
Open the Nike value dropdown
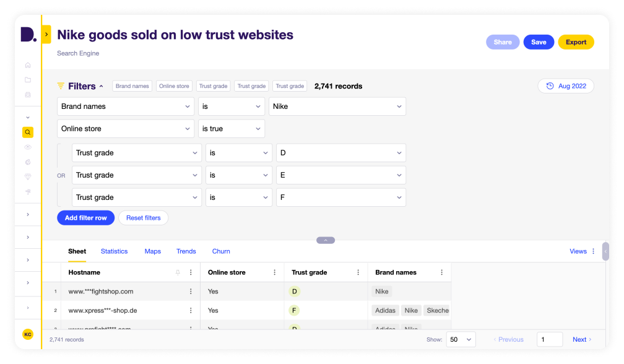click(x=337, y=106)
